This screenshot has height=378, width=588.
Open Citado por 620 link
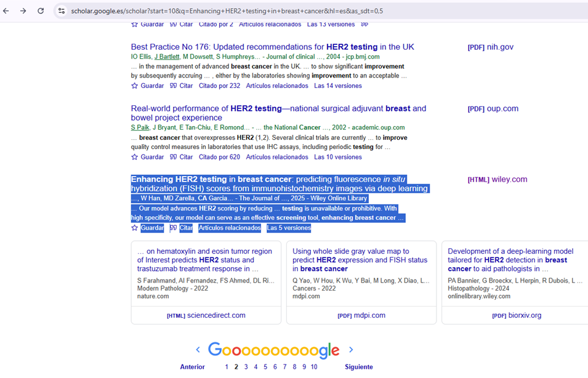coord(219,157)
